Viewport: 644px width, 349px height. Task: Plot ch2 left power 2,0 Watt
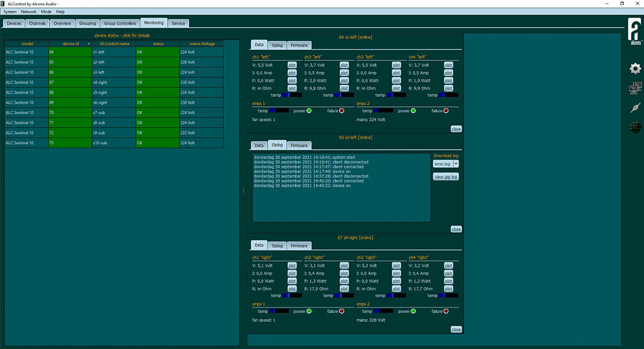pos(344,80)
